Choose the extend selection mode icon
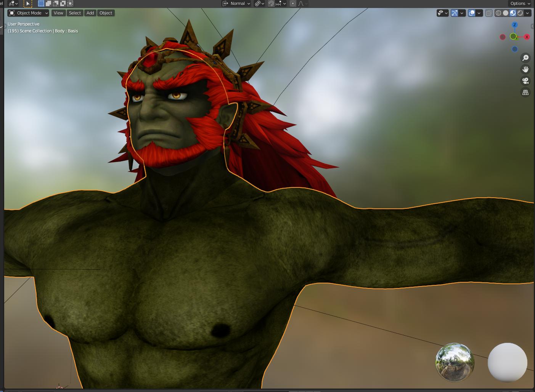Screen dimensions: 535x392 coord(48,3)
